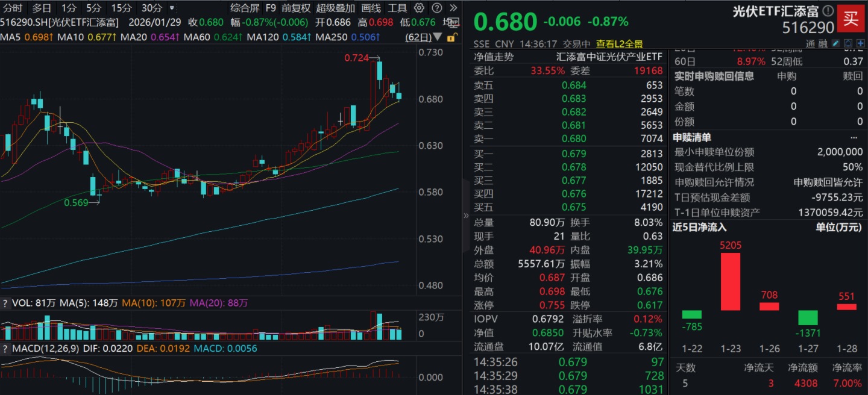
Task: Click MA60 0.624 moving average label
Action: (x=213, y=37)
